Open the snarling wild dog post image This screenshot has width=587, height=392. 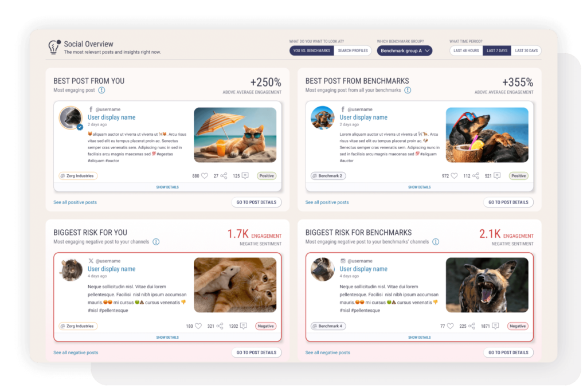point(487,285)
